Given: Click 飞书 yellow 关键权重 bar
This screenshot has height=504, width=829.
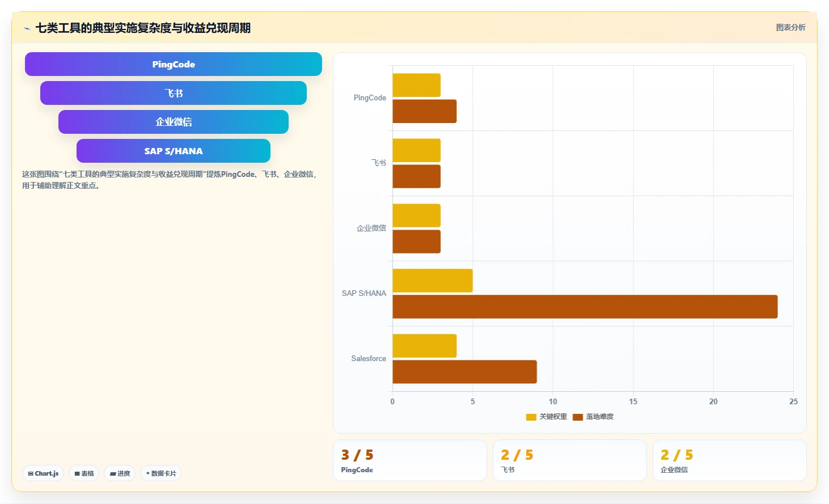Looking at the screenshot, I should click(416, 150).
